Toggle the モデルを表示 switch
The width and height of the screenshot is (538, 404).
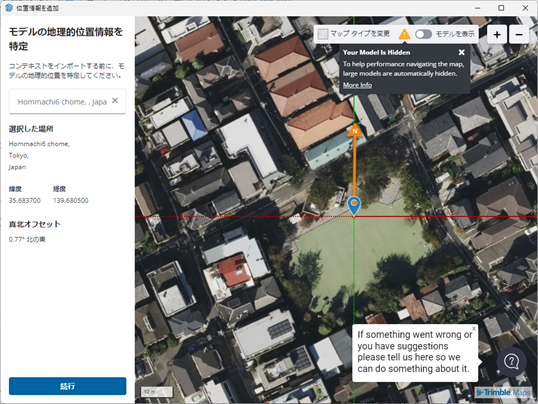click(x=423, y=34)
